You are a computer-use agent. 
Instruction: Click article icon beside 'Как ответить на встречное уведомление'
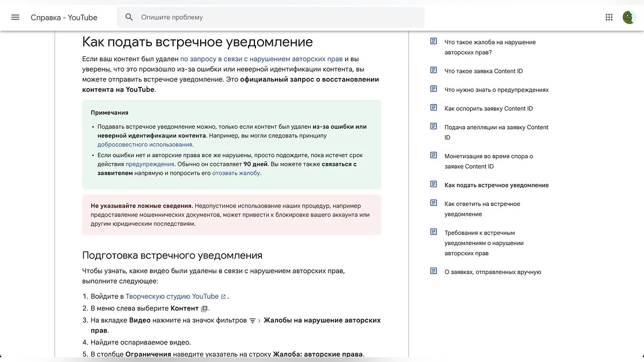(x=434, y=203)
